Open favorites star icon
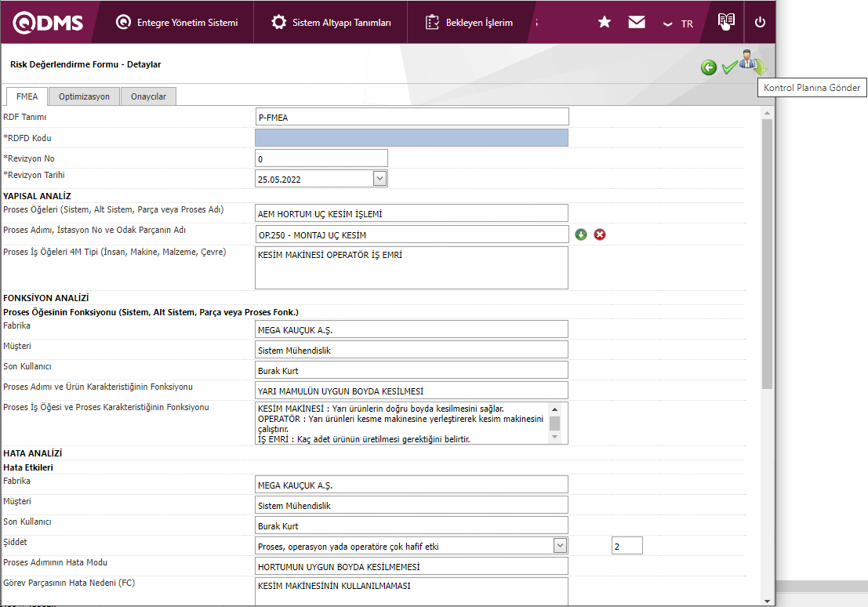Screen dimensions: 868x607 (x=605, y=23)
